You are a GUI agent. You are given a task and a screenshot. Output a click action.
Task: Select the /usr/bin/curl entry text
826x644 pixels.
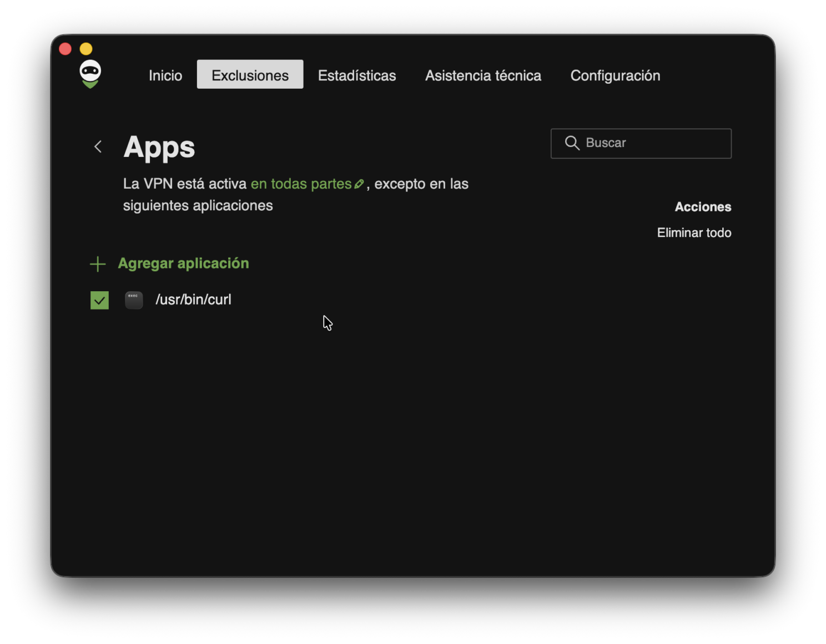193,300
